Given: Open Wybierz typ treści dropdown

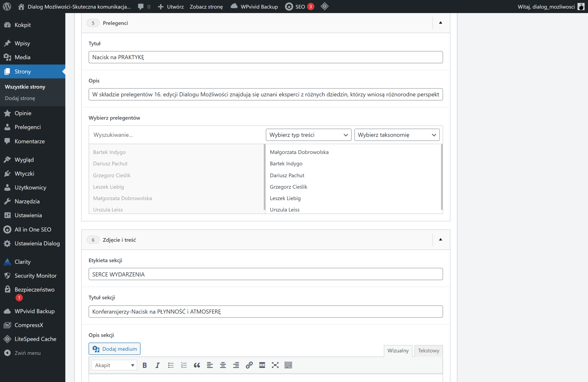Looking at the screenshot, I should tap(308, 135).
